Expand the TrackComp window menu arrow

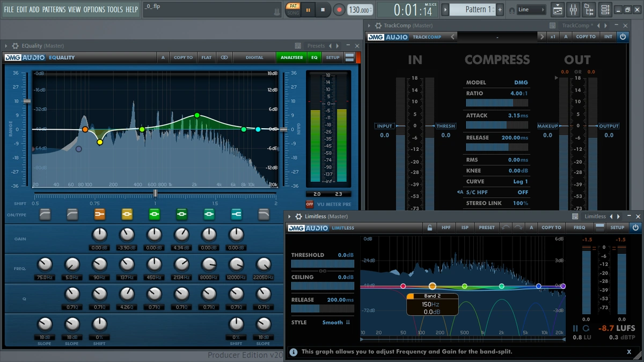pyautogui.click(x=369, y=25)
